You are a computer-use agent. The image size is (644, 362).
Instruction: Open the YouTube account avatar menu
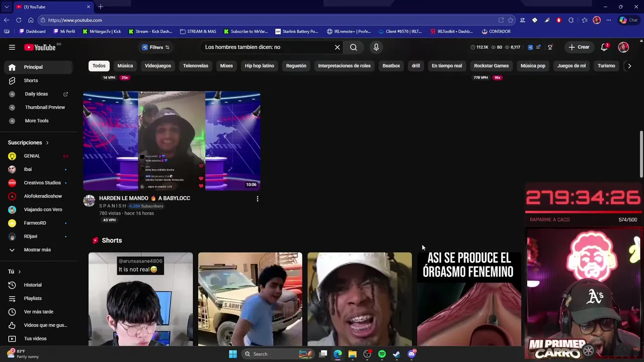coord(623,47)
